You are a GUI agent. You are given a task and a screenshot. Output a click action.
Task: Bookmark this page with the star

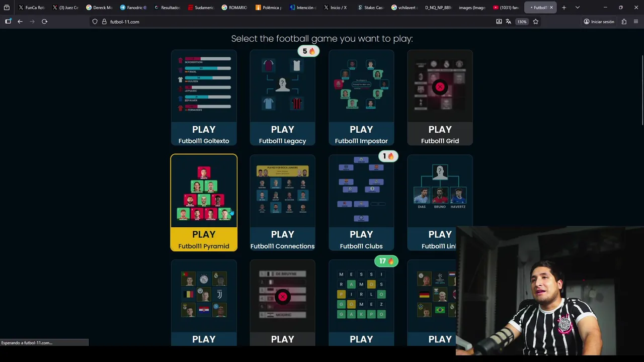[535, 22]
